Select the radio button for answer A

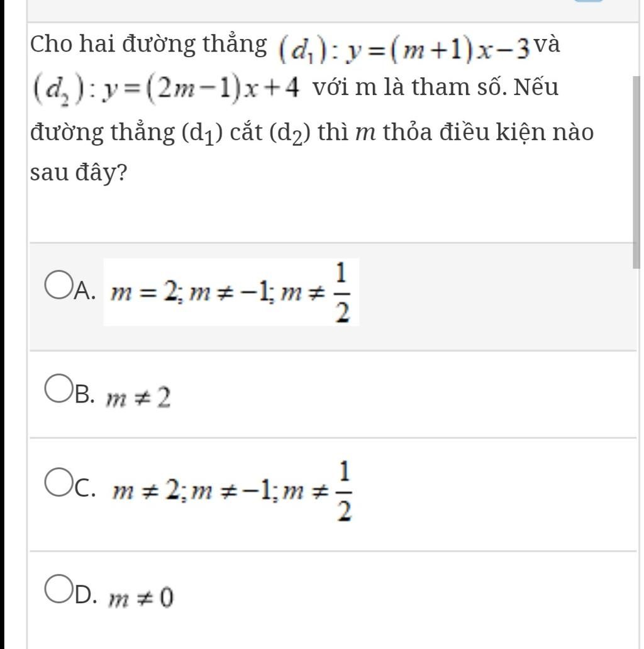pos(58,285)
